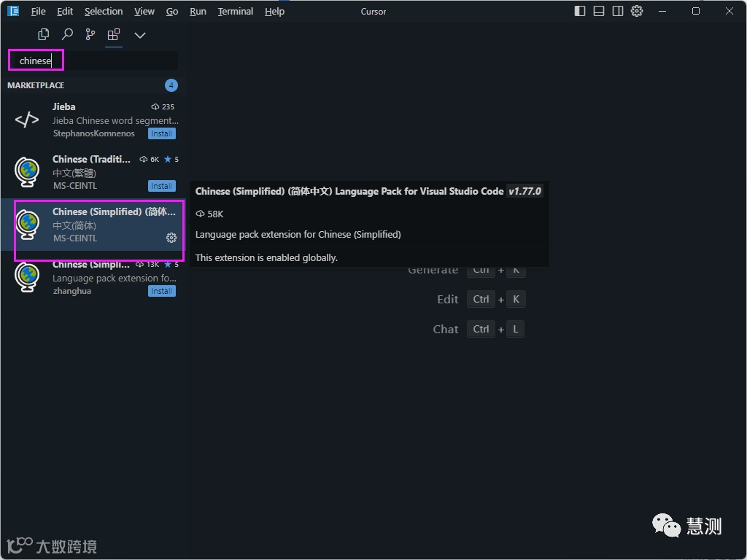Install the Jieba extension
The width and height of the screenshot is (747, 560).
(x=161, y=133)
